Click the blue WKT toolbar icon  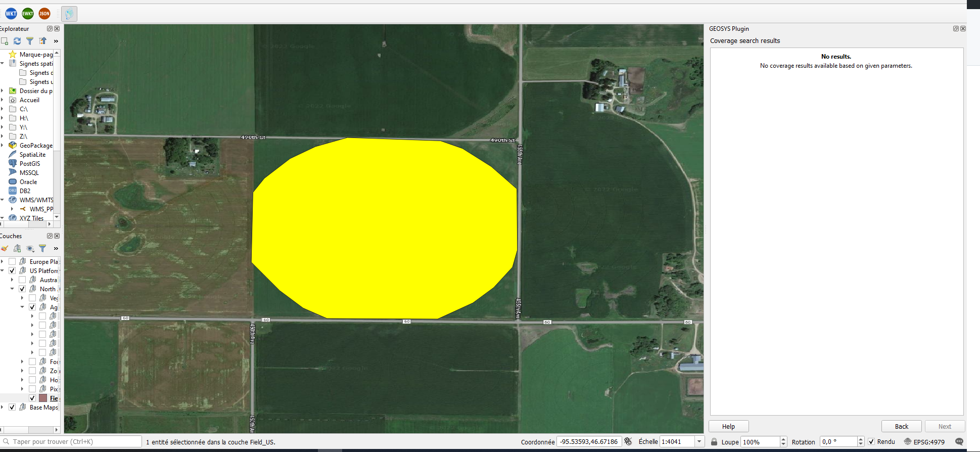pos(11,14)
